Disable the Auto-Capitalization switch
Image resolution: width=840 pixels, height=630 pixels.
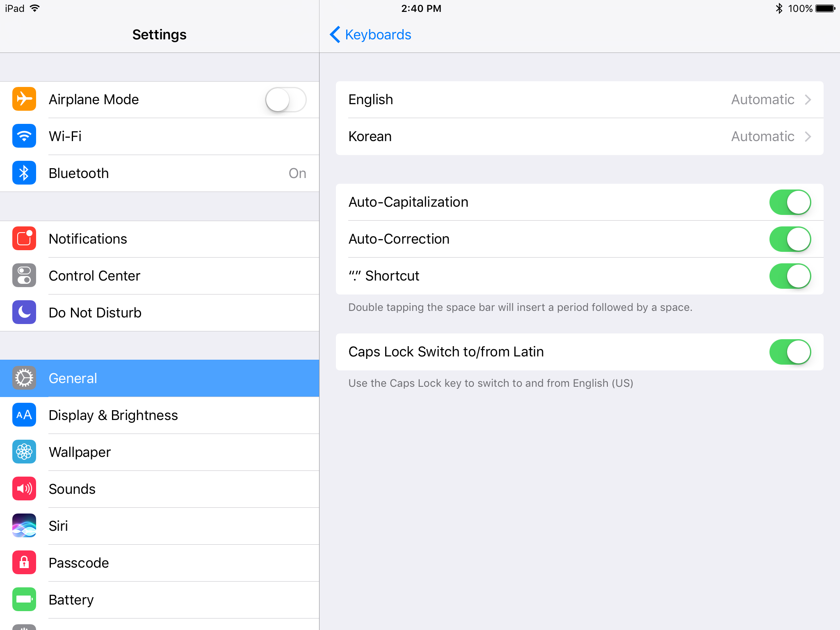pos(790,202)
